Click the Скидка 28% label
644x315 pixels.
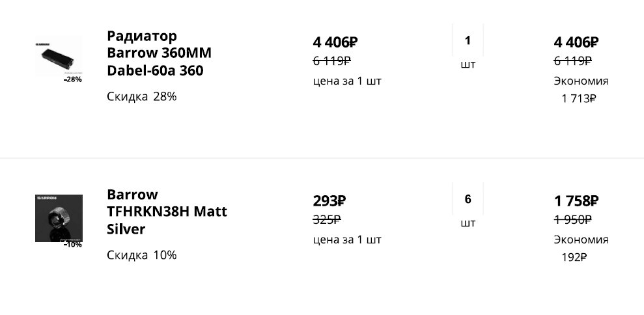tap(141, 96)
